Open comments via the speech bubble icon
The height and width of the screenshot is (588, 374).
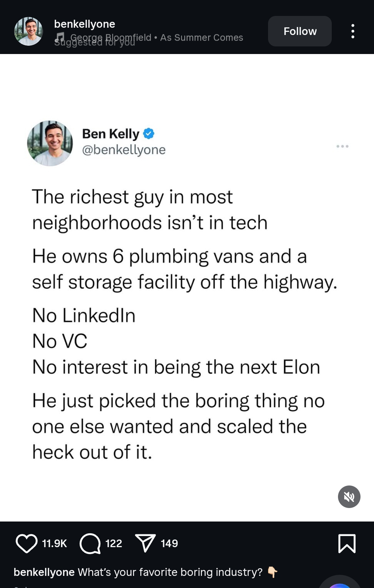click(90, 543)
